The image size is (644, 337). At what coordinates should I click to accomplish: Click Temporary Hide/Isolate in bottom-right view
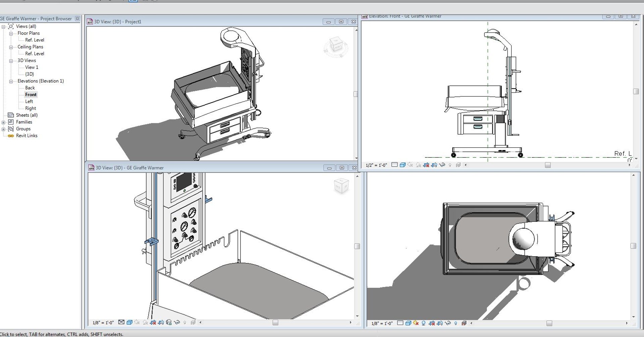[x=448, y=323]
